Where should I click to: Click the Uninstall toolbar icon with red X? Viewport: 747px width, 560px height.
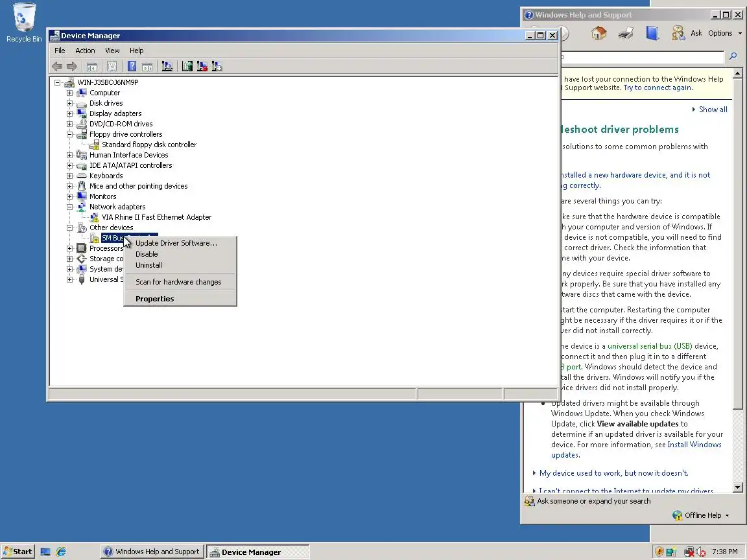point(202,67)
